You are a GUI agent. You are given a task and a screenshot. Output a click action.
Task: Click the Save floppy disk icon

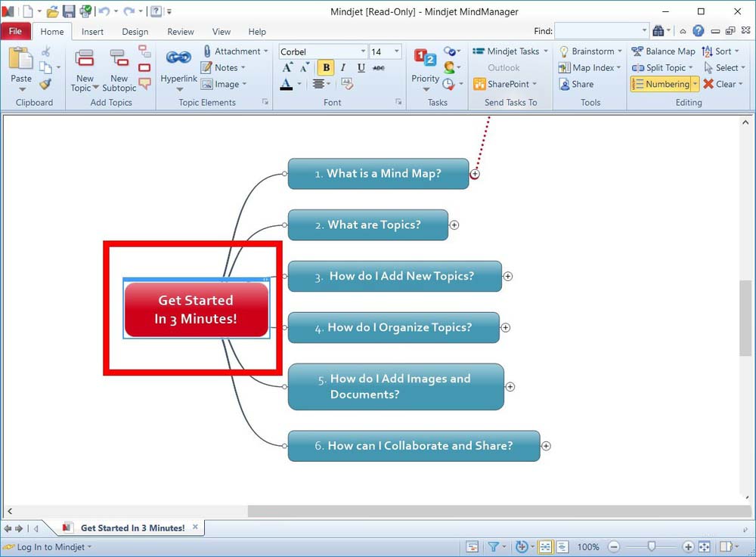coord(69,11)
